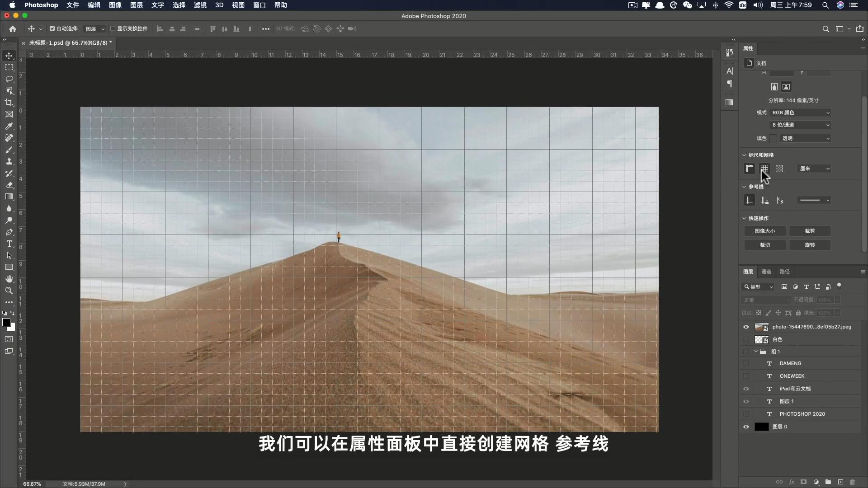868x488 pixels.
Task: Click the grid toggle icon in properties
Action: pyautogui.click(x=764, y=169)
